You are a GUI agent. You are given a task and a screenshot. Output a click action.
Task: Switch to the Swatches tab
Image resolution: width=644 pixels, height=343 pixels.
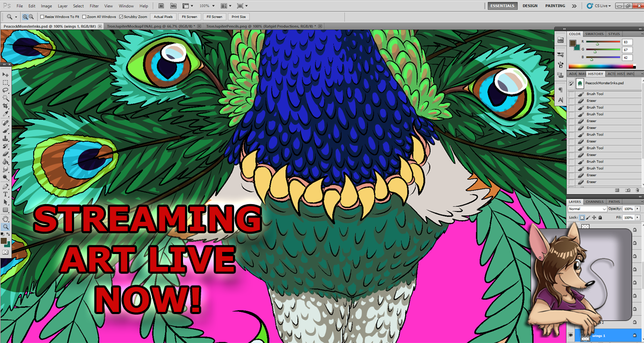coord(595,34)
